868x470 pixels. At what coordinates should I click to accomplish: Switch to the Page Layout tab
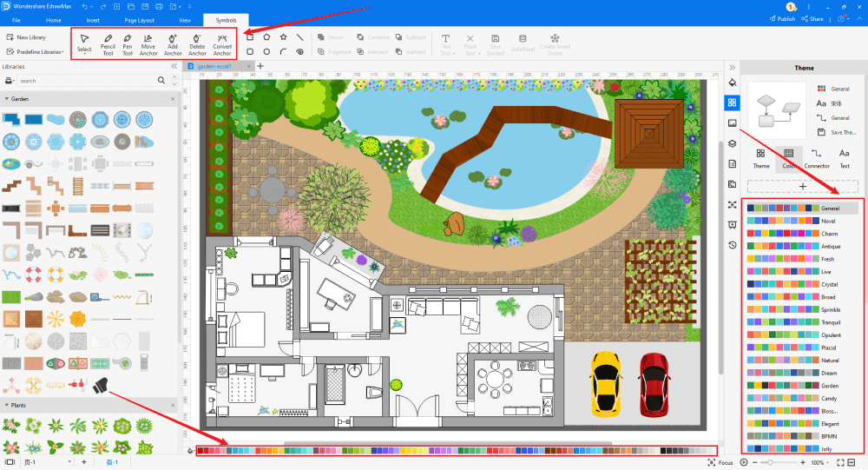tap(140, 20)
